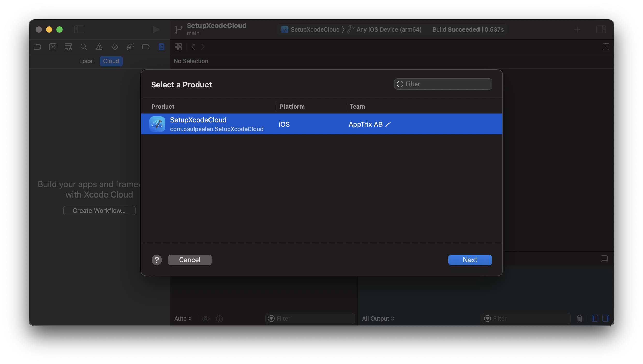Focus the Select a Product filter field
Image resolution: width=643 pixels, height=364 pixels.
443,84
